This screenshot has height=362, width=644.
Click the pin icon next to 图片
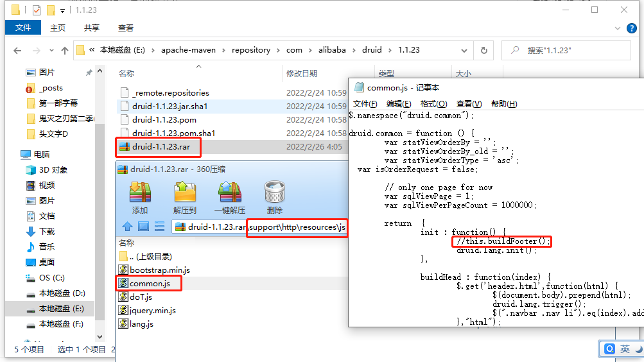coord(89,73)
